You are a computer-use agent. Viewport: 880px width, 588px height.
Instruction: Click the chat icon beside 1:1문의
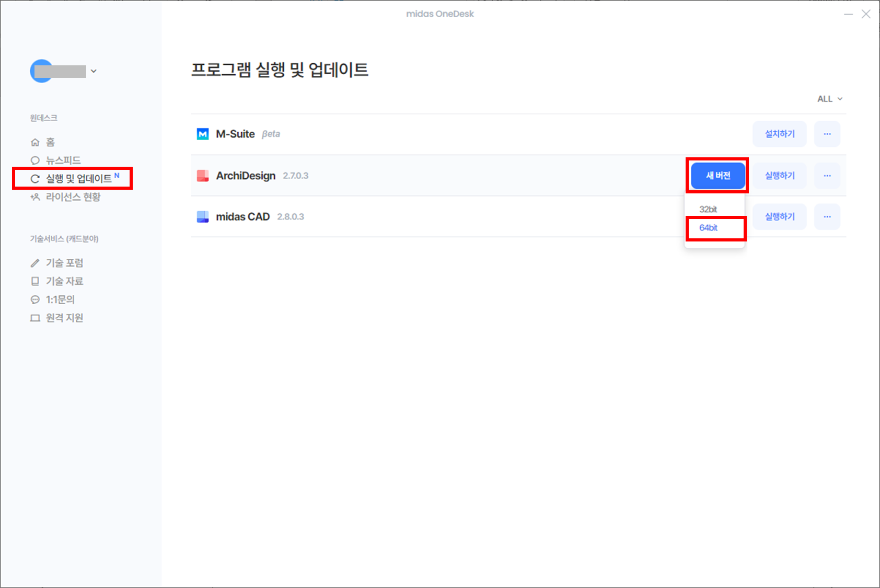(x=35, y=299)
